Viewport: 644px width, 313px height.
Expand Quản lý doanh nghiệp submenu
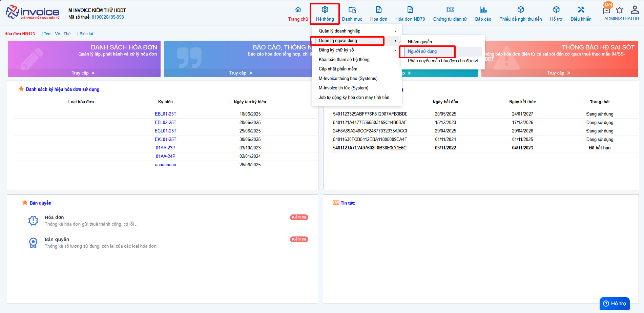tap(395, 31)
